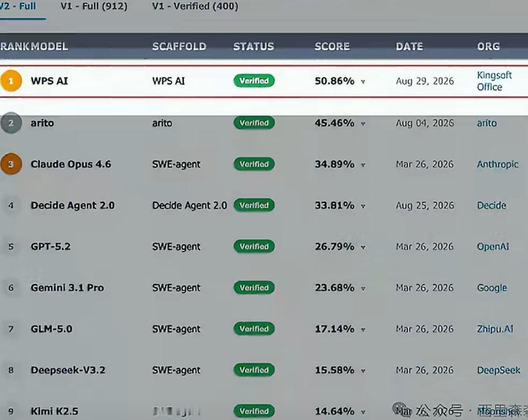Click Verified badge in Claude Opus 4.6 row
Viewport: 528px width, 420px height.
pos(254,164)
